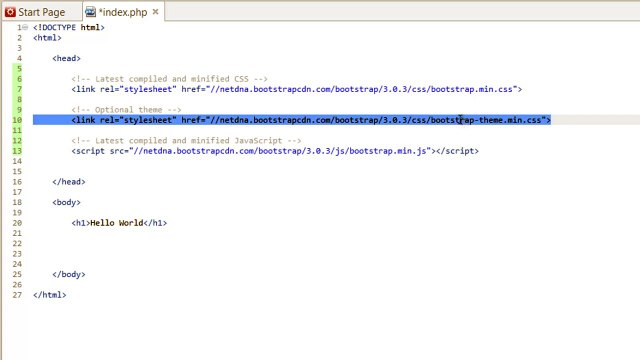640x360 pixels.
Task: Close the index.php tab
Action: click(156, 12)
